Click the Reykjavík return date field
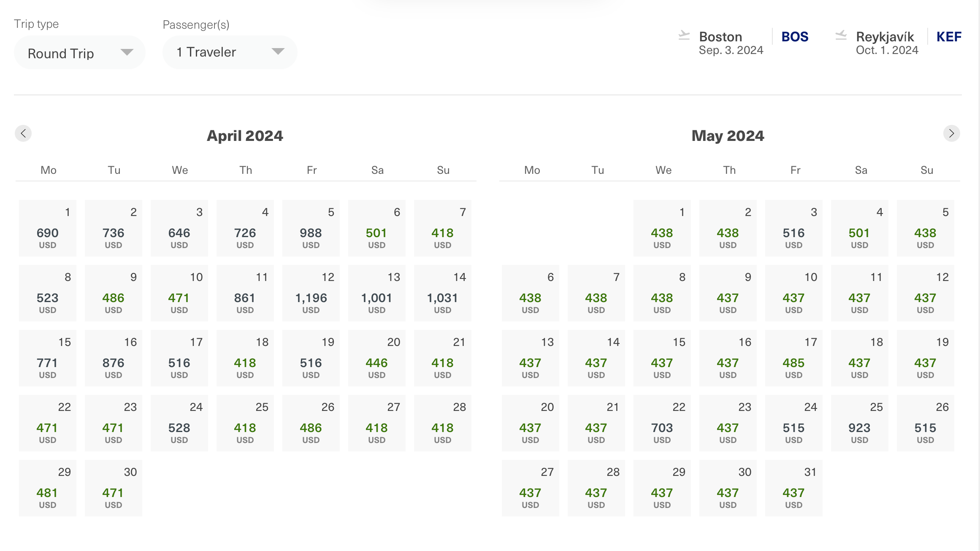Viewport: 980px width, 551px height. [x=887, y=50]
